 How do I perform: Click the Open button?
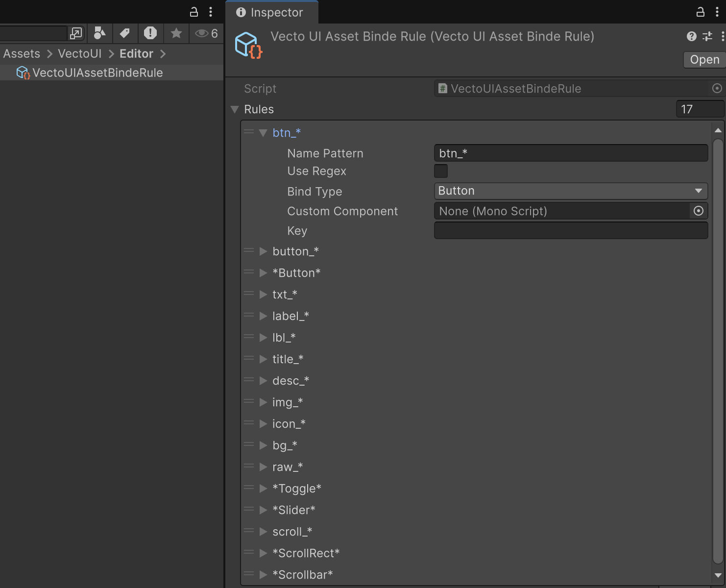(703, 59)
